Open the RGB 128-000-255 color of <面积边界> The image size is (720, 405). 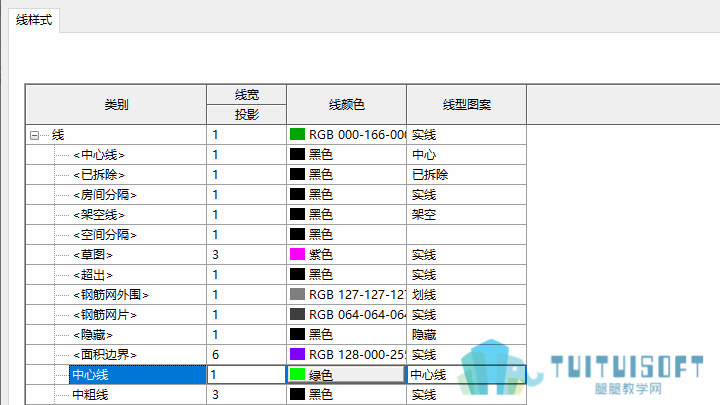[347, 354]
